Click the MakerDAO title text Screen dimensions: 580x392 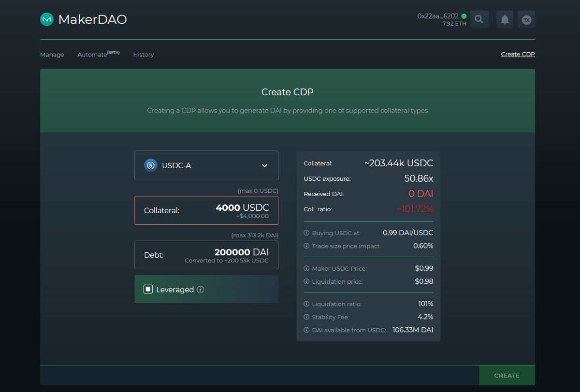(92, 19)
